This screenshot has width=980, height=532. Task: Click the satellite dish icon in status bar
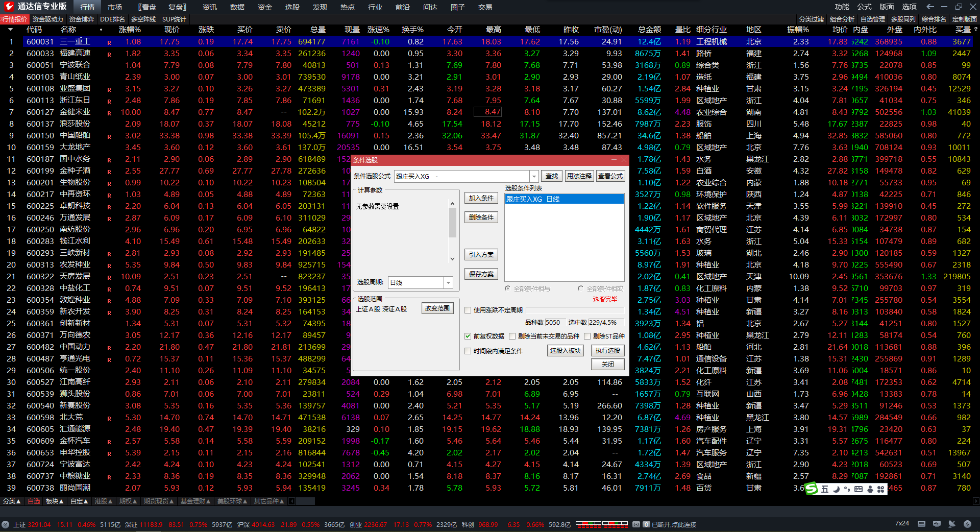(x=951, y=524)
